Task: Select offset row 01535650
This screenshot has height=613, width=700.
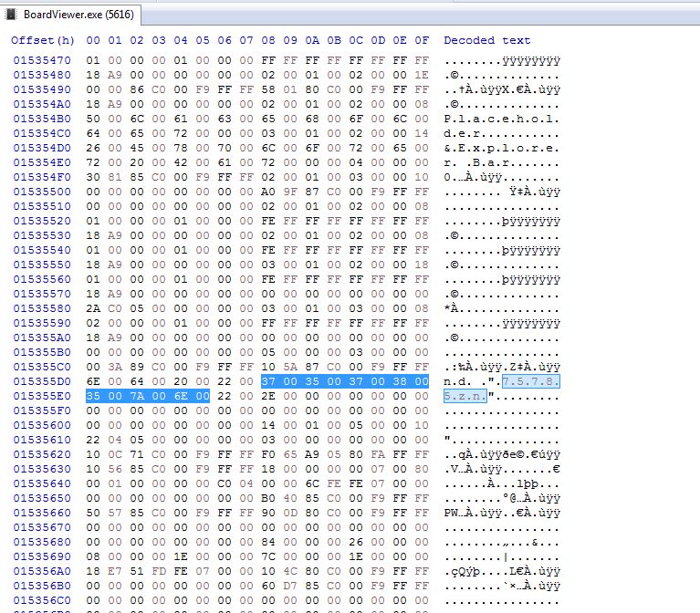Action: coord(42,499)
